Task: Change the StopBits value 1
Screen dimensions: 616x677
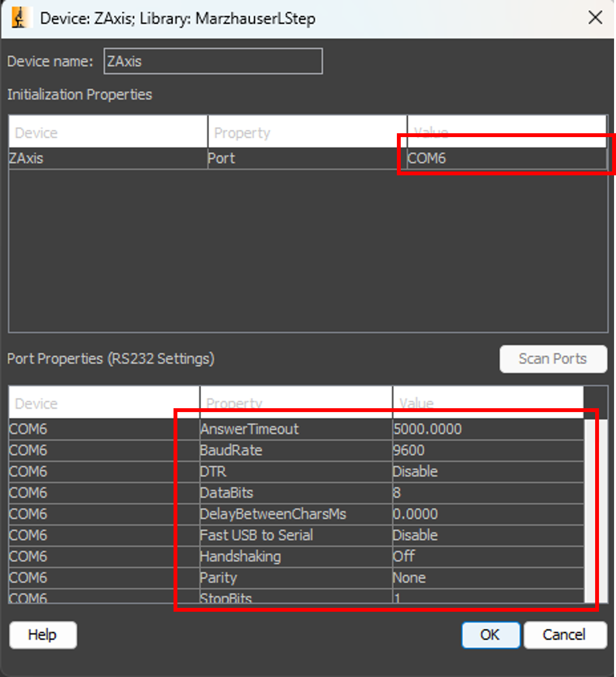Action: click(488, 596)
